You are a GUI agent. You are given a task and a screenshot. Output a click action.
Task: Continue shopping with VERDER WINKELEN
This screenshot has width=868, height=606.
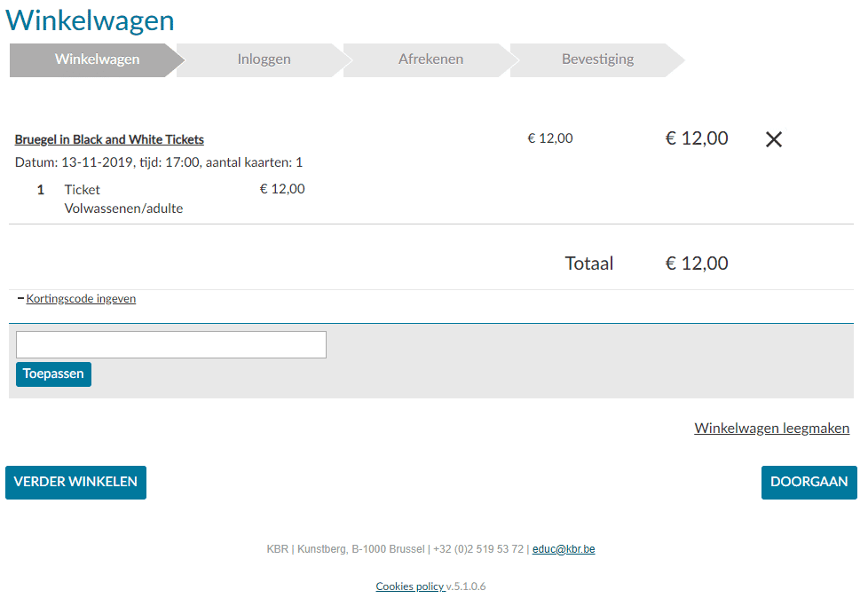[75, 483]
